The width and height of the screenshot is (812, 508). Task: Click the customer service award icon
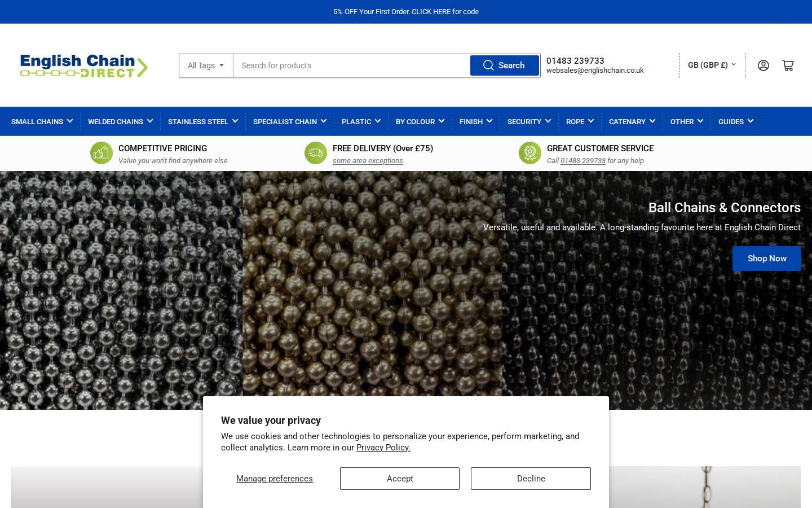[530, 153]
